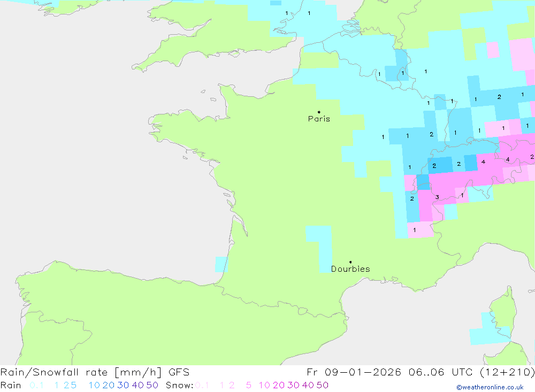Click the (12+210) forecast offset text
535x392 pixels.
pyautogui.click(x=507, y=372)
